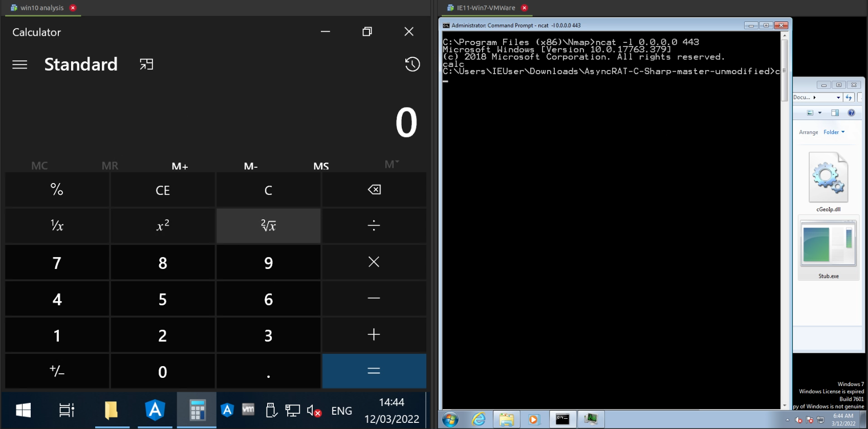This screenshot has height=429, width=868.
Task: Click digit 8 on Calculator keypad
Action: pyautogui.click(x=163, y=262)
